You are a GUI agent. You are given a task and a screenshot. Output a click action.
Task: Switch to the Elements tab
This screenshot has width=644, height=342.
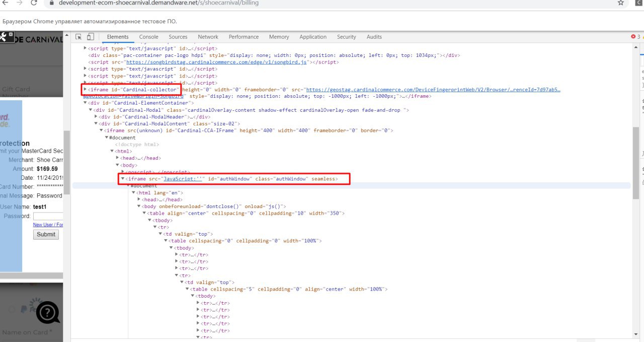(x=118, y=37)
